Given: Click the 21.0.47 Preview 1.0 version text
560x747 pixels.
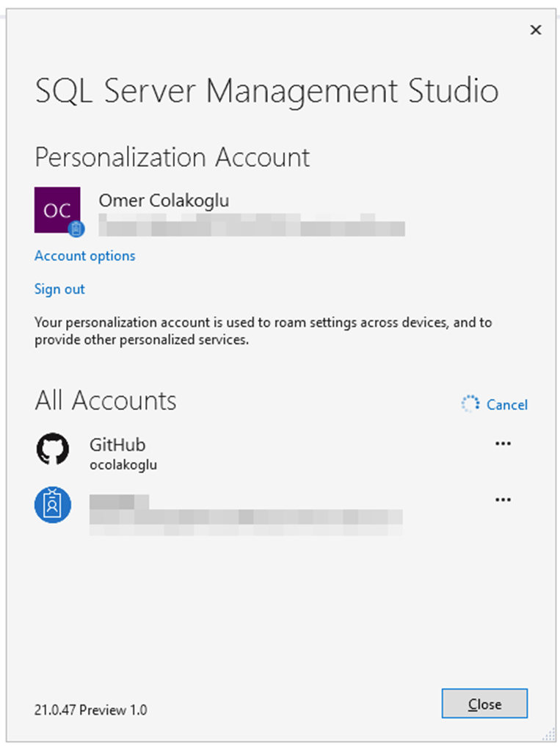Looking at the screenshot, I should (x=90, y=710).
